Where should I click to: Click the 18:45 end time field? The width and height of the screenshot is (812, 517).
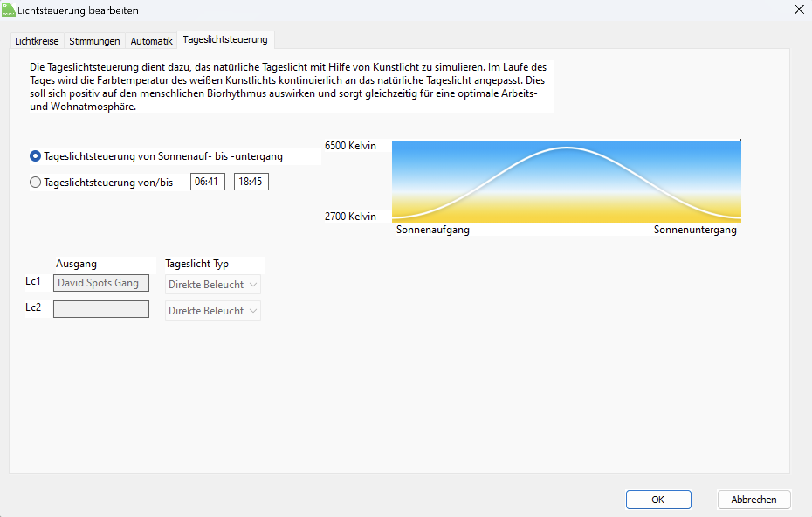[251, 182]
